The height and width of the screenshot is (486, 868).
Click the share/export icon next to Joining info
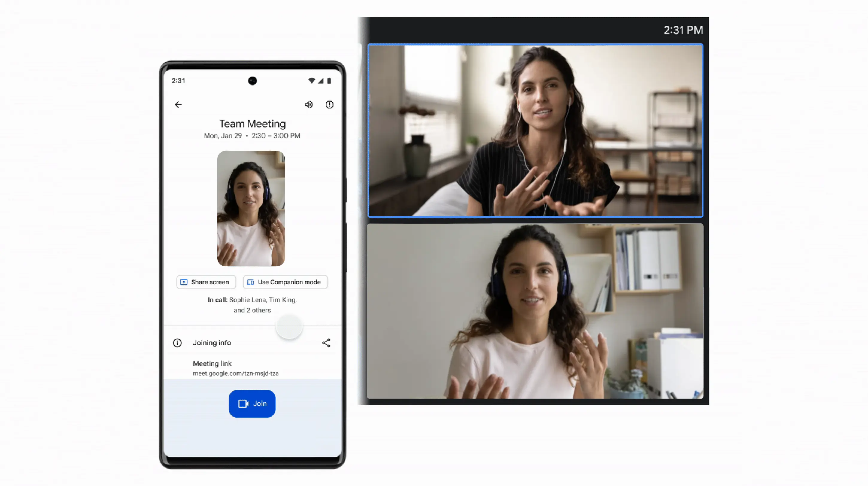click(x=326, y=343)
